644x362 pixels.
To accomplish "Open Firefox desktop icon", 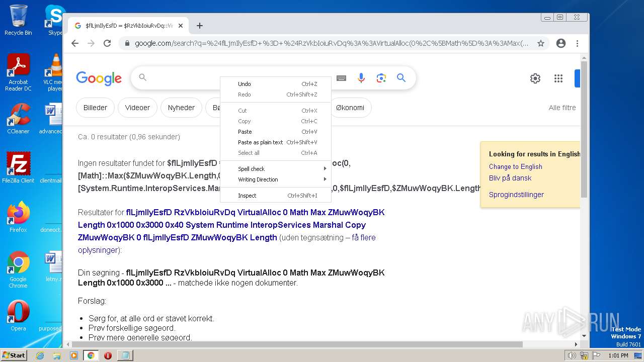I will (18, 217).
